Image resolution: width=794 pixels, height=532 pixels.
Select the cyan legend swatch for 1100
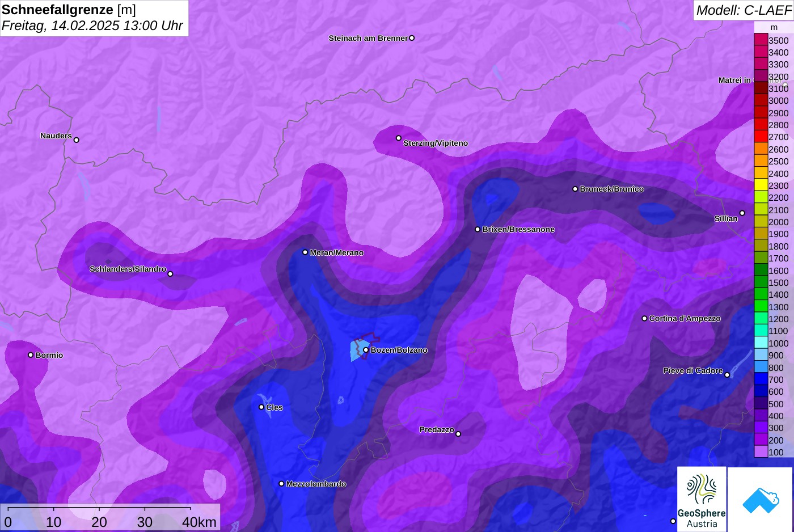coord(761,331)
